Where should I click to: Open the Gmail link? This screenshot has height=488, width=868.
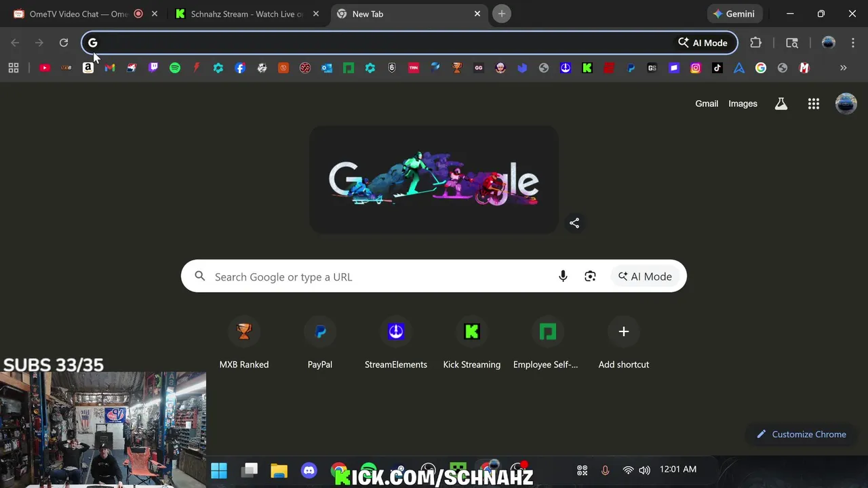tap(707, 104)
